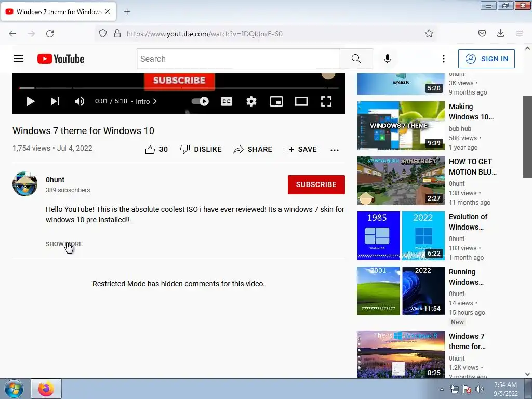Save page to Pocket
The height and width of the screenshot is (399, 532).
click(x=482, y=33)
